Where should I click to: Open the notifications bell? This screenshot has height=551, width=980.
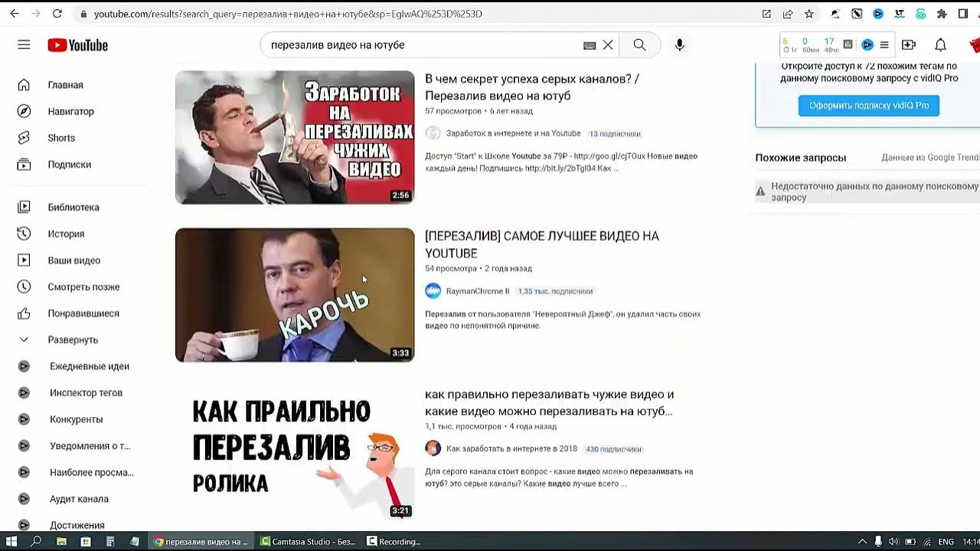pyautogui.click(x=940, y=45)
